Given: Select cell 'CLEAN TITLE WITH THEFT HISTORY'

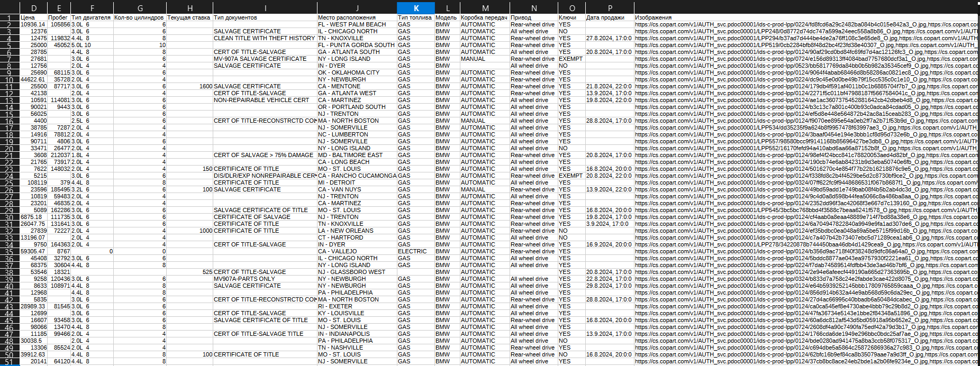Looking at the screenshot, I should click(265, 38).
